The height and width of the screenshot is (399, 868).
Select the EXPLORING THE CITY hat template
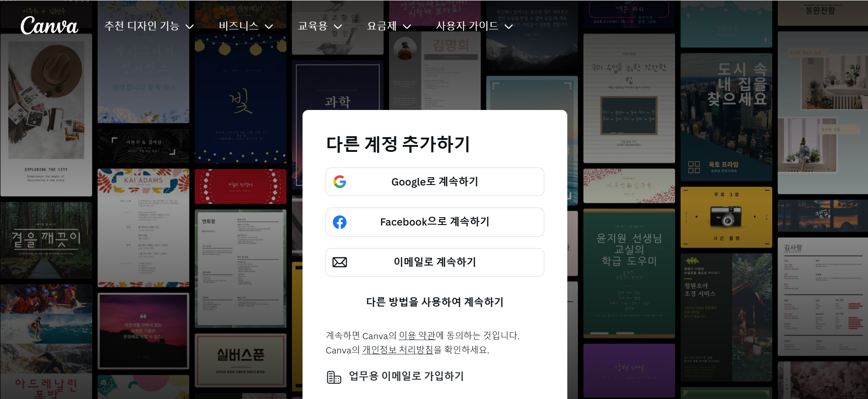[x=46, y=115]
